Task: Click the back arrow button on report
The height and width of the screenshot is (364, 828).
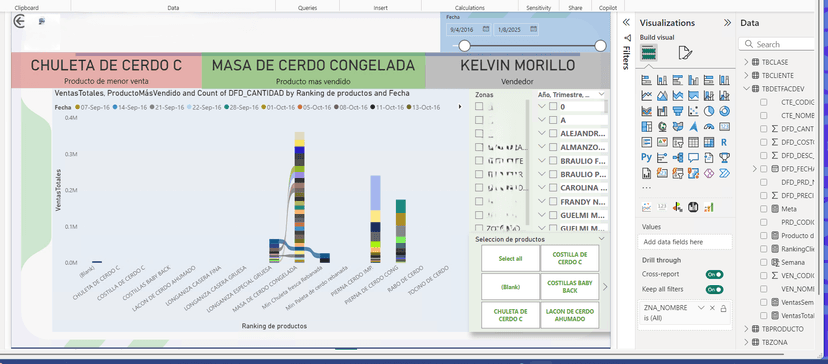Action: [20, 21]
